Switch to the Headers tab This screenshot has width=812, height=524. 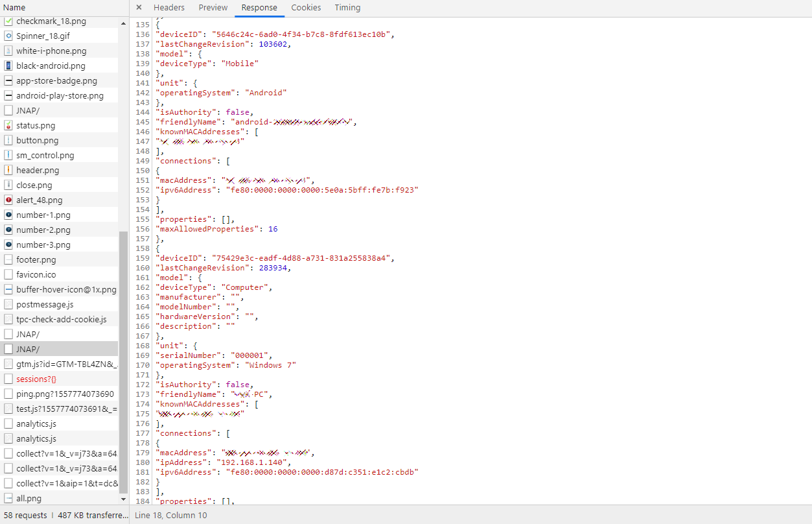click(168, 8)
